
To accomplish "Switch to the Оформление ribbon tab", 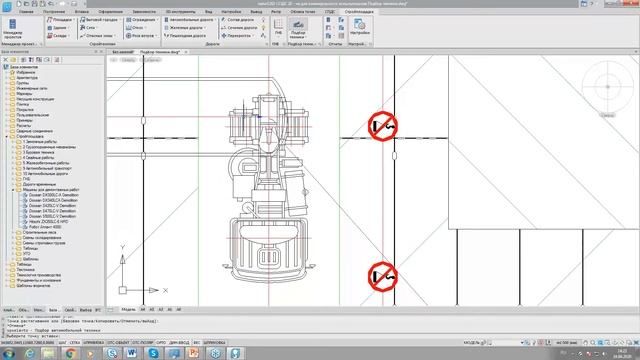I will (110, 12).
